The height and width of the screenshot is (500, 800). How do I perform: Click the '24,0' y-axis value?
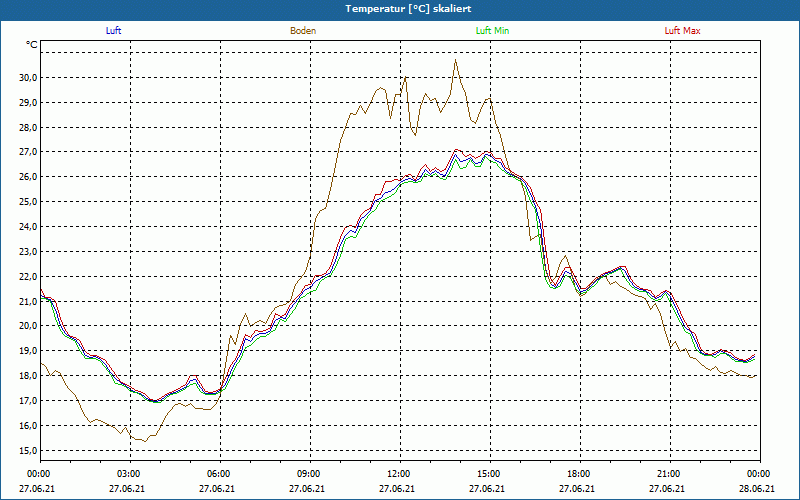click(28, 227)
